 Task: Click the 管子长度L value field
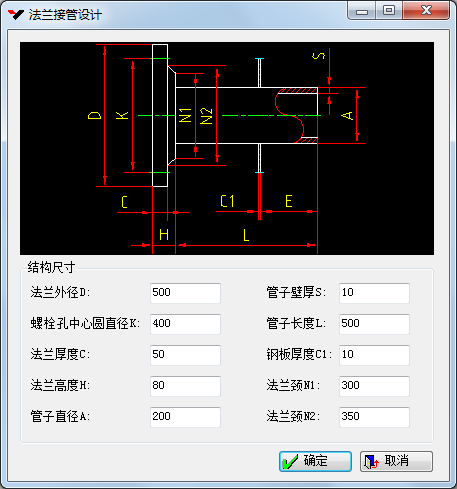(374, 324)
